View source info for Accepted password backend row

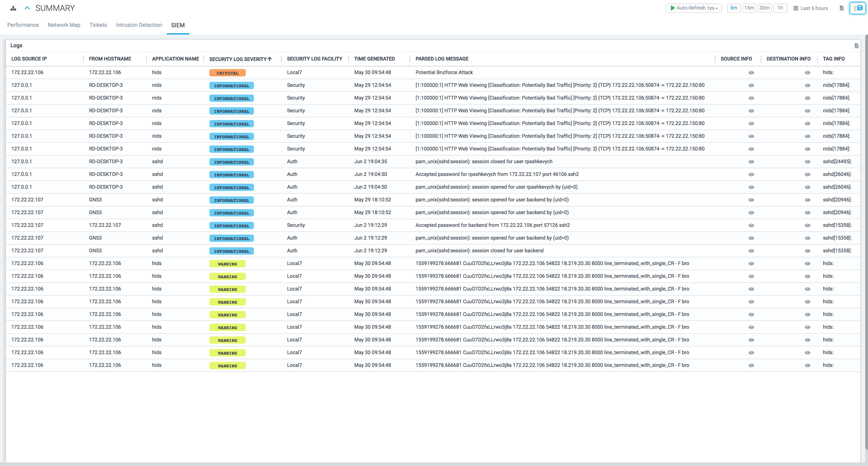point(751,225)
